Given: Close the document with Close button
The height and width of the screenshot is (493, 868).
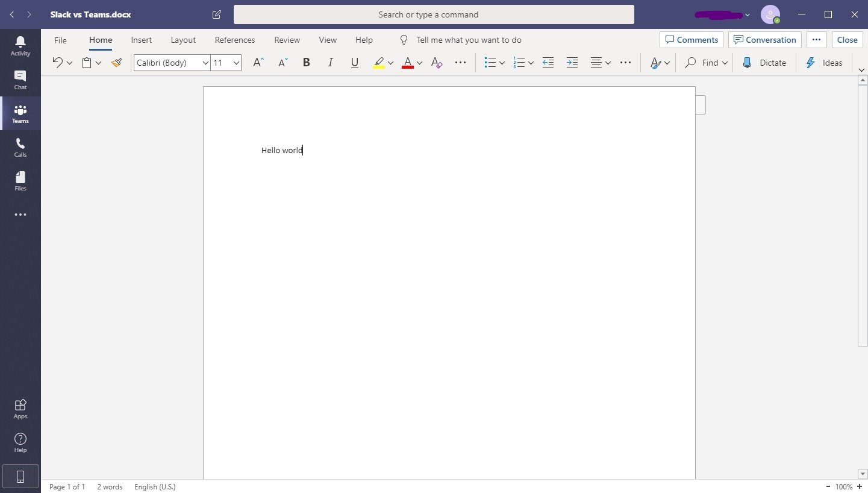Looking at the screenshot, I should pos(847,40).
